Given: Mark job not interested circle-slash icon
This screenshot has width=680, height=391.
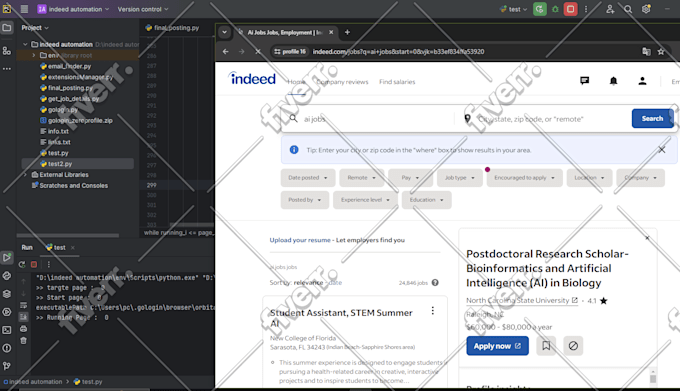Looking at the screenshot, I should [x=573, y=346].
